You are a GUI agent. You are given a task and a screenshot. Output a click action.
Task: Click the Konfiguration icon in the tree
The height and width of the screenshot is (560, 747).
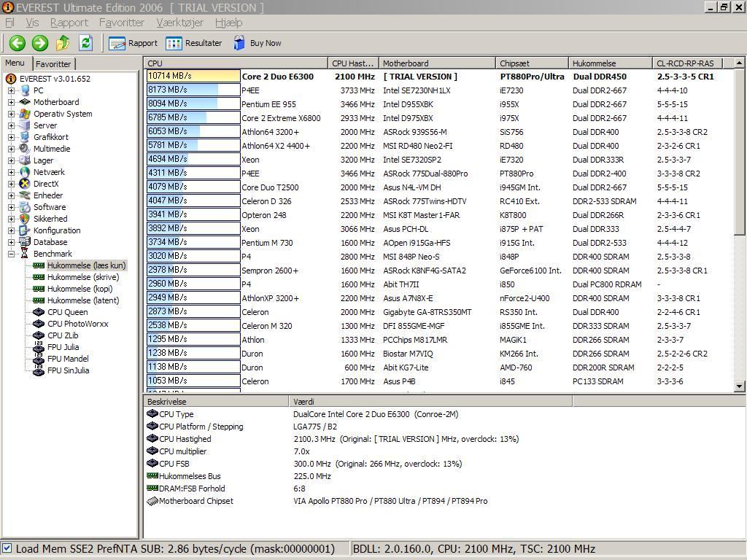pos(25,230)
